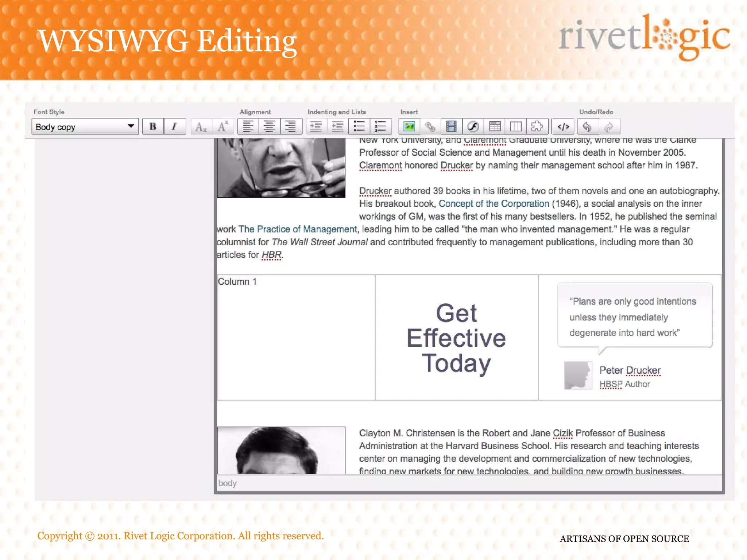Image resolution: width=747 pixels, height=560 pixels.
Task: Toggle bold formatting
Action: [x=153, y=127]
